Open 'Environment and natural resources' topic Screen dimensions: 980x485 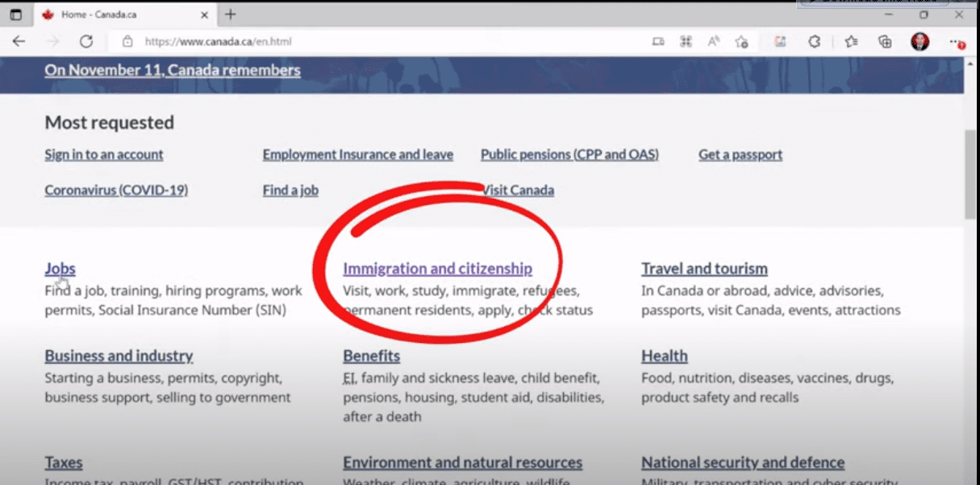(x=462, y=462)
